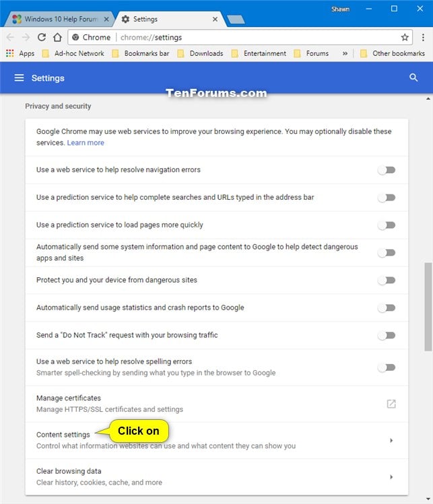The width and height of the screenshot is (433, 504).
Task: Click the browser back arrow
Action: [10, 37]
